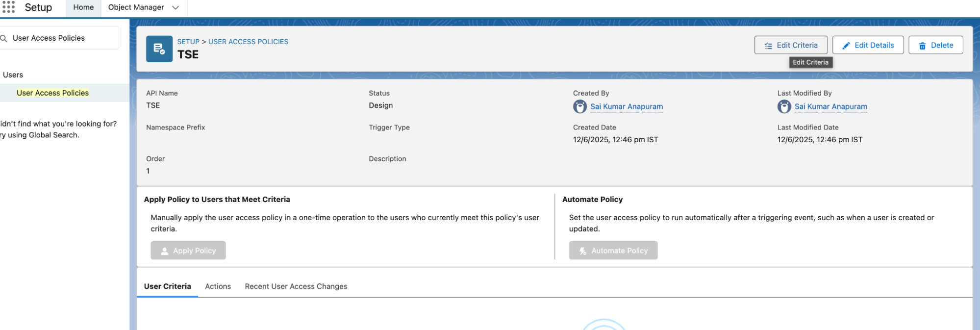Click the search magnifier icon in Quick Find
The height and width of the screenshot is (330, 980).
click(3, 38)
